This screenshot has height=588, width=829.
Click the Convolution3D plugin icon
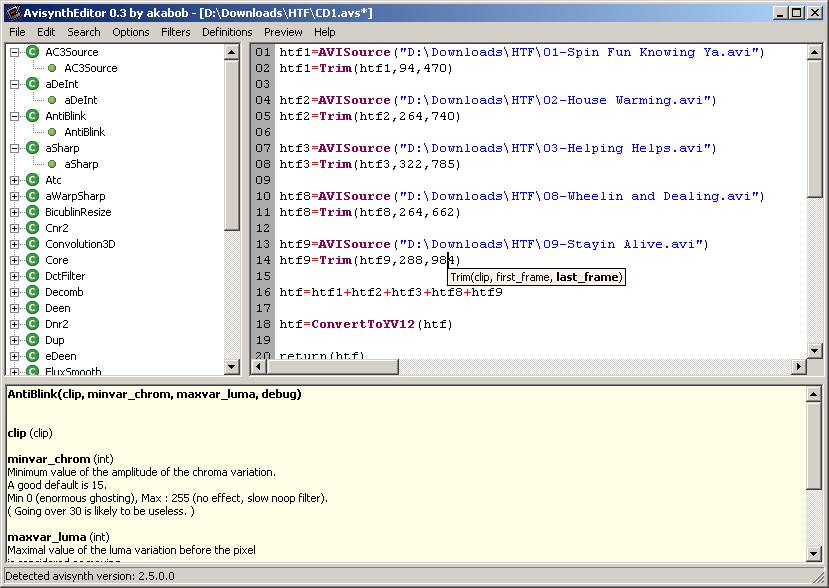coord(32,244)
